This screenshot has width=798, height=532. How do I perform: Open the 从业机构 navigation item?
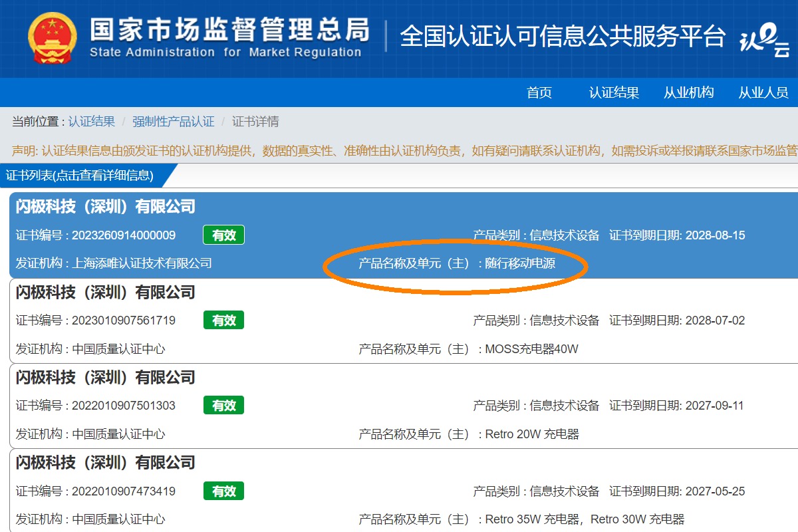[688, 92]
